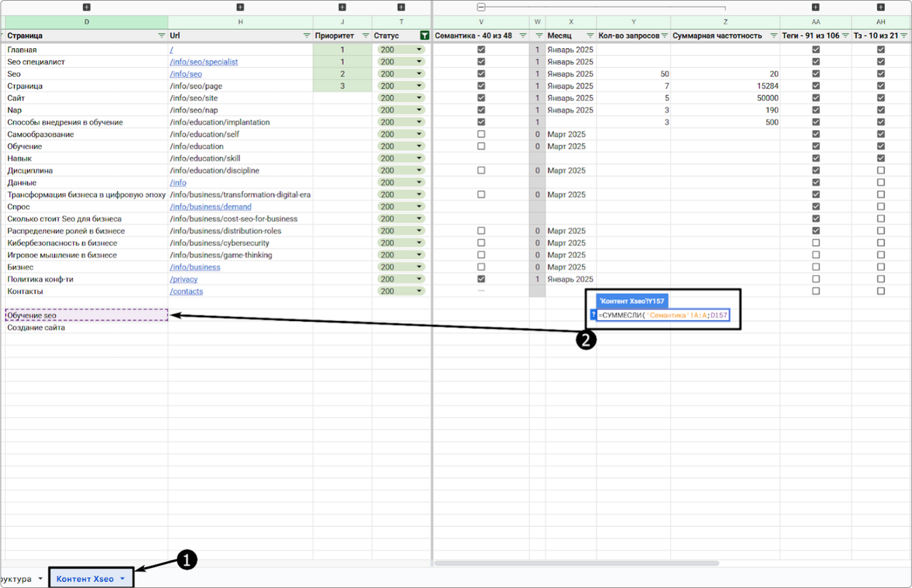Image resolution: width=912 pixels, height=588 pixels.
Task: Toggle Теги checkbox in the Seo специалист row
Action: click(816, 62)
